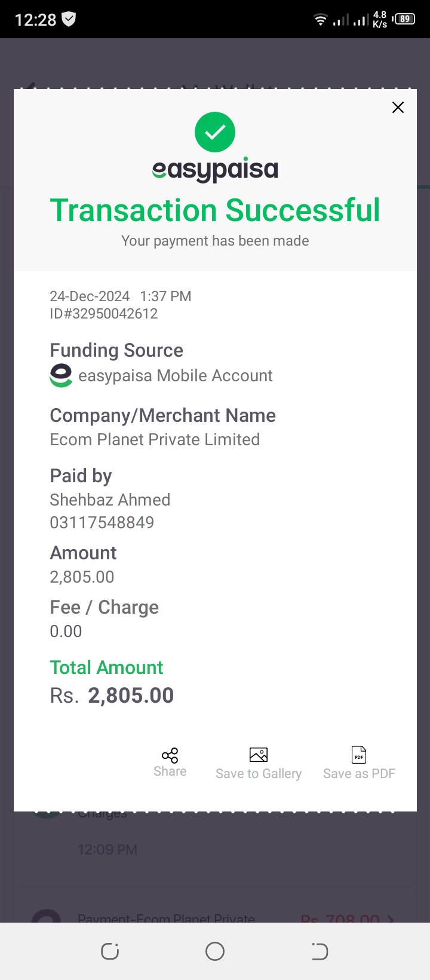Tap the transaction ID number text

104,314
